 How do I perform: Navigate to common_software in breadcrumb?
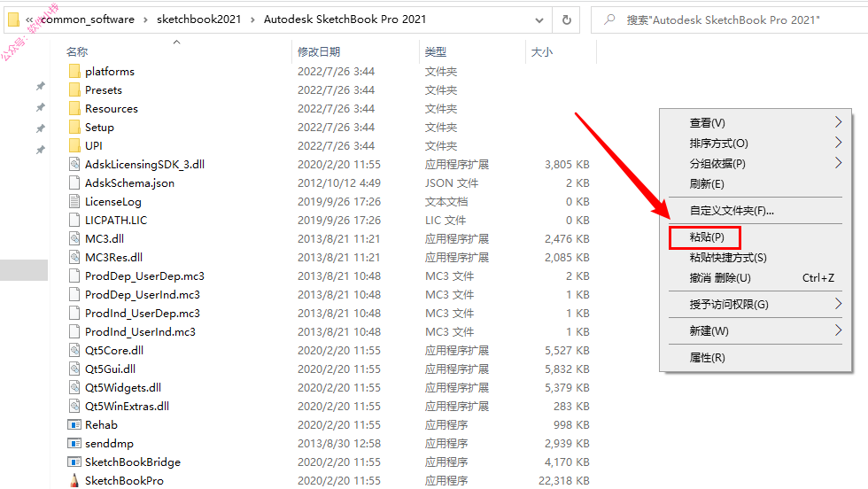(x=88, y=19)
